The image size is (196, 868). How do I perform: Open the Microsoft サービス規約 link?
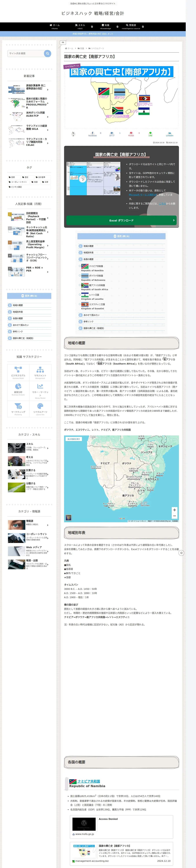pos(142,195)
